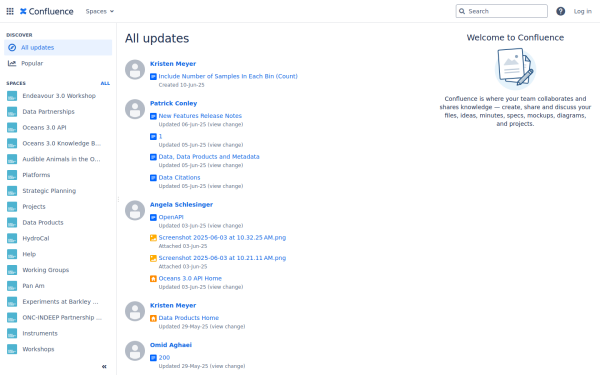Click the Welcome to Confluence illustration
600x375 pixels.
tap(515, 69)
